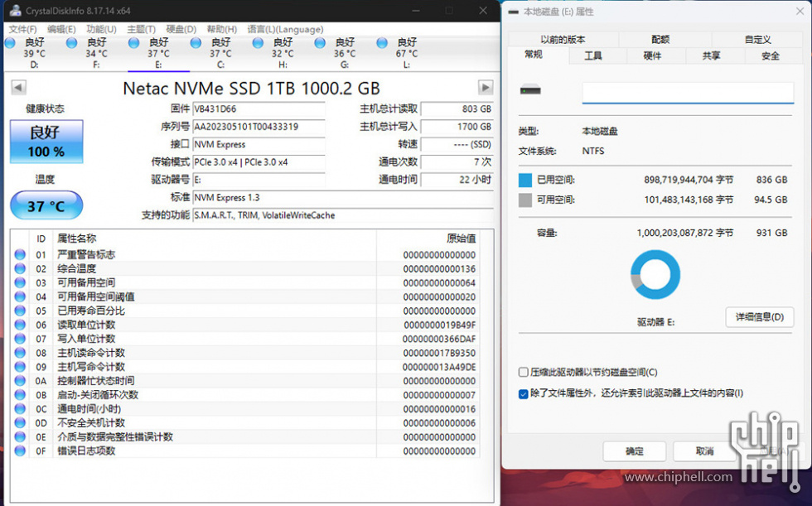Go to next disk with right arrow
Viewport: 812px width, 506px height.
(486, 88)
